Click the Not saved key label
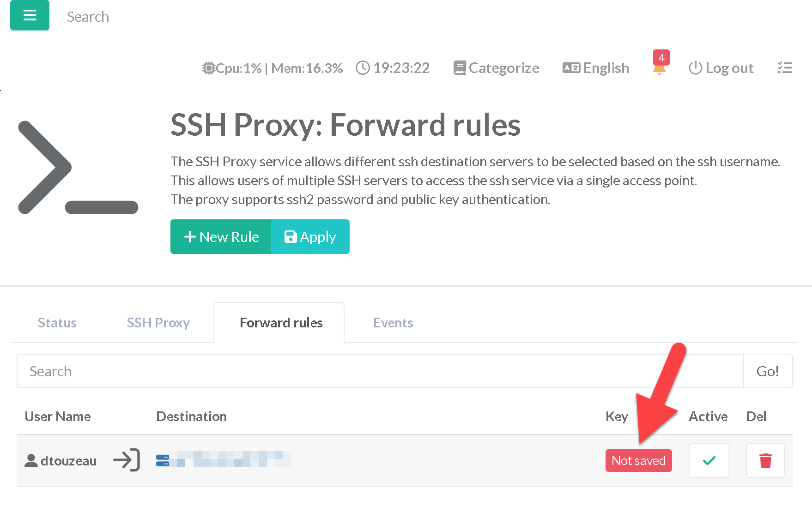The height and width of the screenshot is (519, 812). coord(638,460)
